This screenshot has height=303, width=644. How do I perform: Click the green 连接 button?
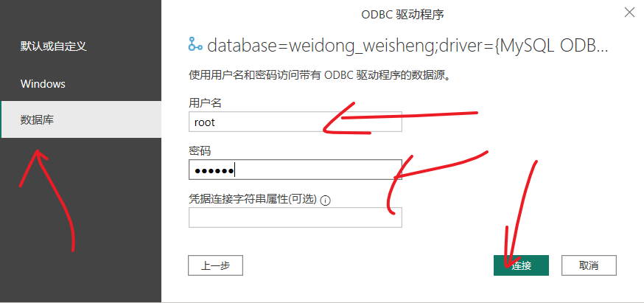[x=521, y=265]
